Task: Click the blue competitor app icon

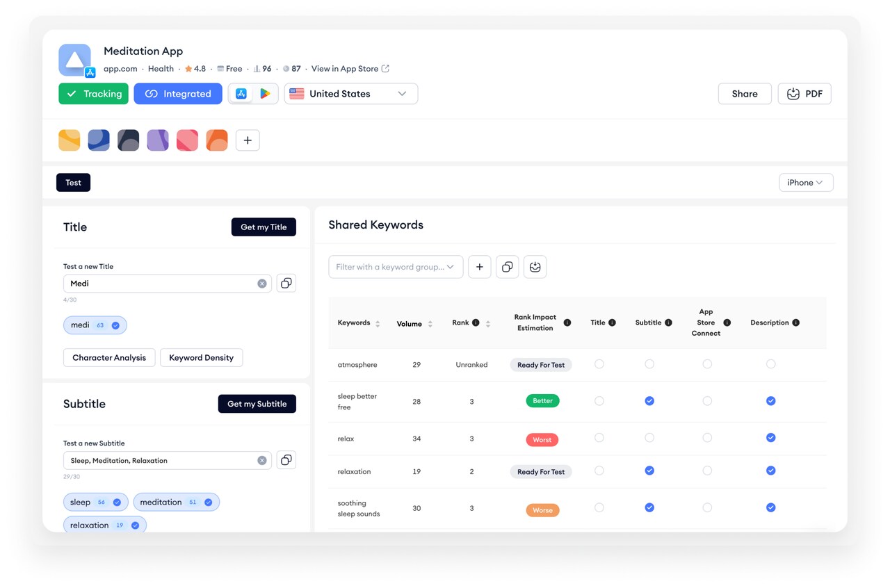Action: point(99,140)
